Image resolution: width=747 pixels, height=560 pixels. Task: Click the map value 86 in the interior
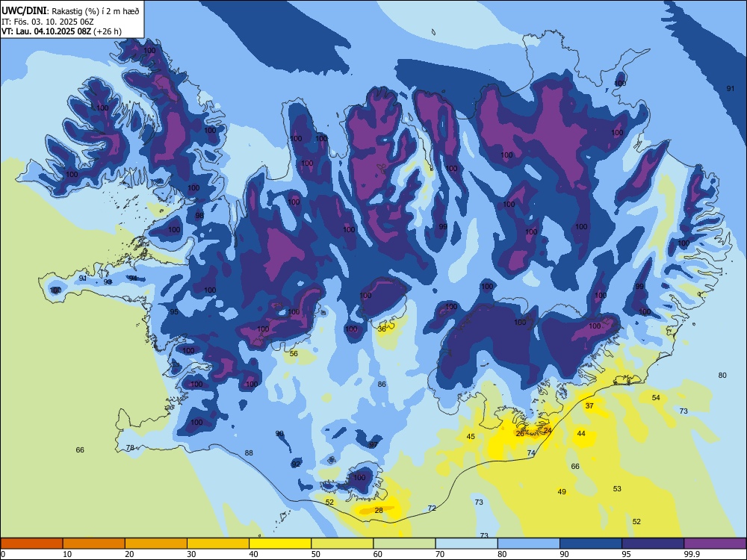[x=382, y=385]
